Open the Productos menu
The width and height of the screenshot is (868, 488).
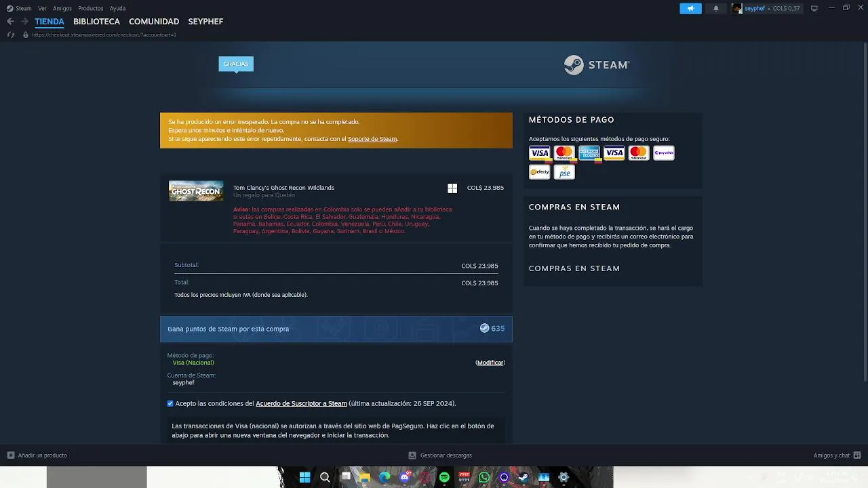click(x=91, y=8)
